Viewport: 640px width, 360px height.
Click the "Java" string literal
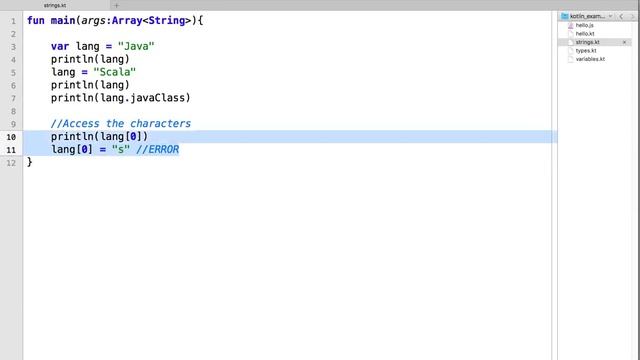pyautogui.click(x=136, y=46)
